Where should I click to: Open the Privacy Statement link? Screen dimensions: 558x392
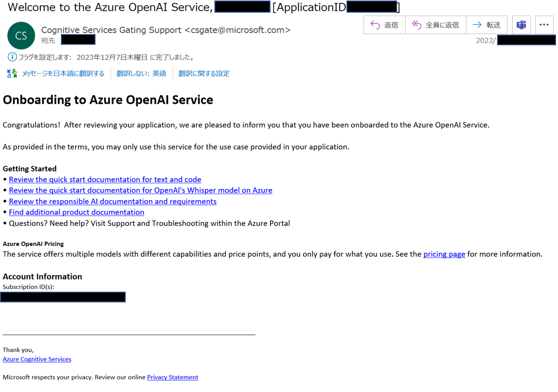[173, 377]
